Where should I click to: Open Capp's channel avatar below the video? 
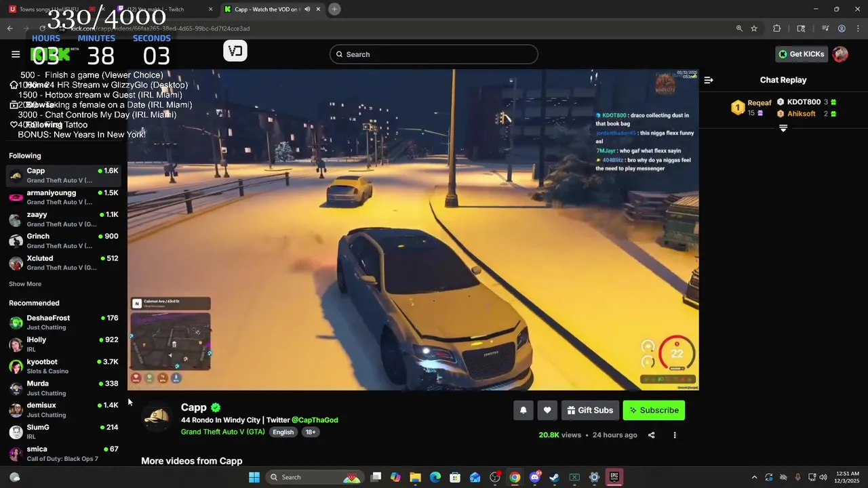point(157,417)
